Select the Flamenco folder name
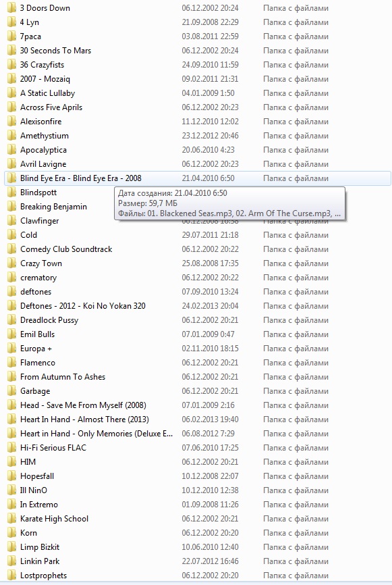Screen dimensions: 392x585 (38, 363)
